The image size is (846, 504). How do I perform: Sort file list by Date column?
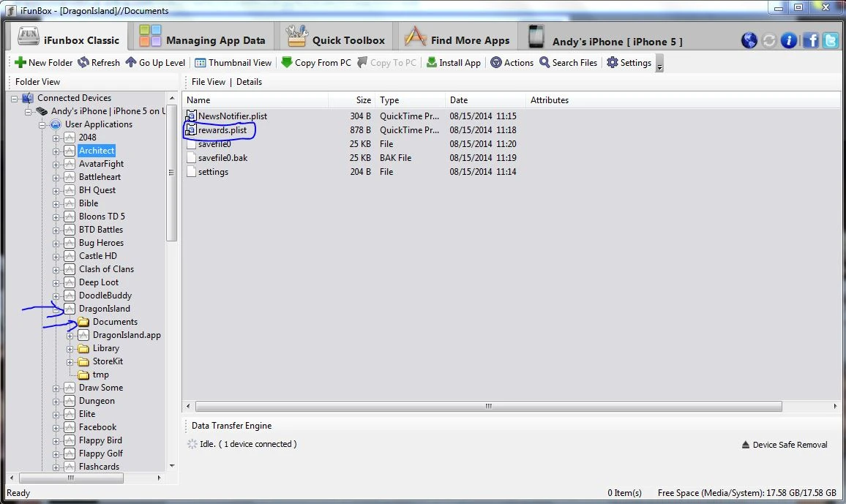coord(485,100)
